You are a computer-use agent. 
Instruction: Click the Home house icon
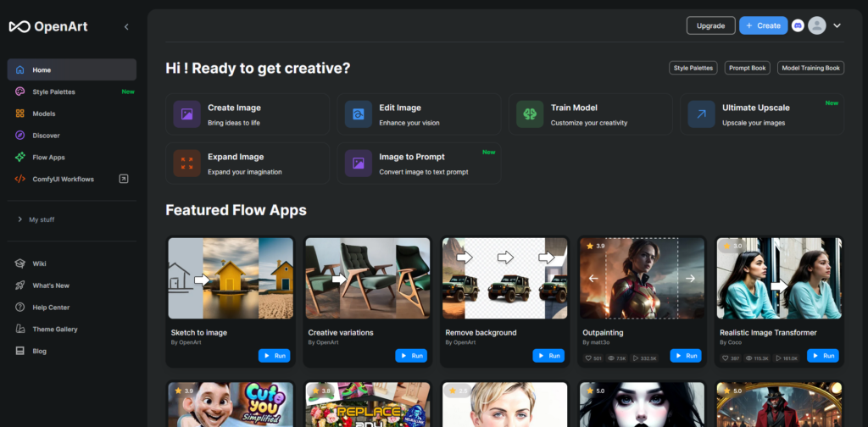20,69
